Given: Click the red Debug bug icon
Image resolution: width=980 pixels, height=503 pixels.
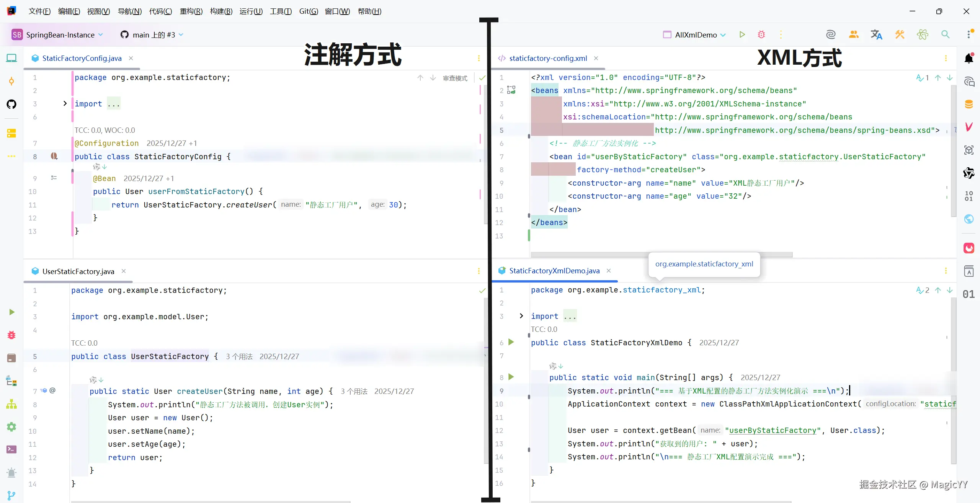Looking at the screenshot, I should 761,35.
